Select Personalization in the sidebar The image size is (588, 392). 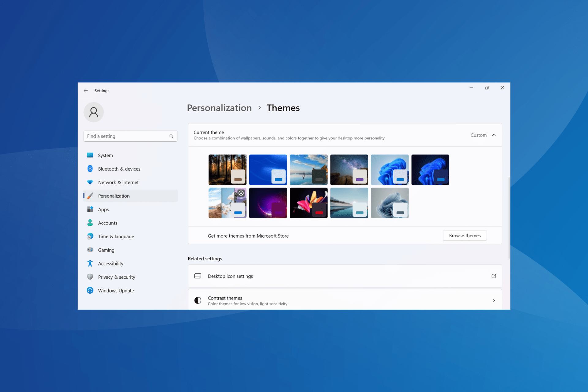click(114, 196)
